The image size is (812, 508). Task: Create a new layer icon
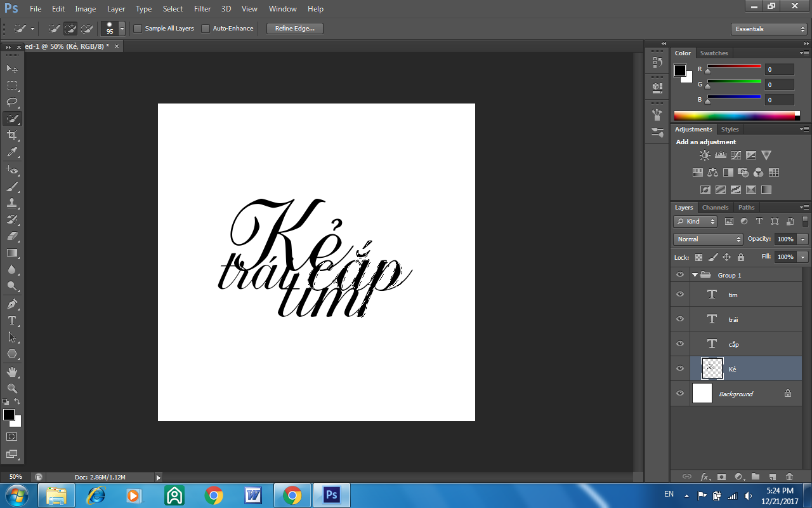click(x=772, y=476)
